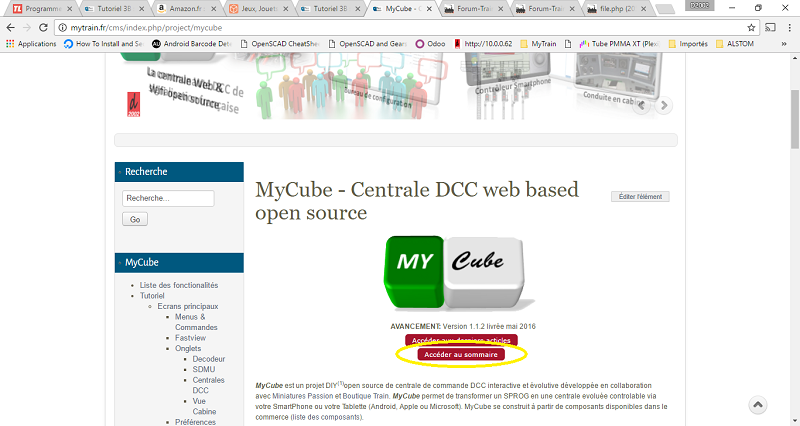Switch to Programme tab
The image size is (800, 426).
42,9
